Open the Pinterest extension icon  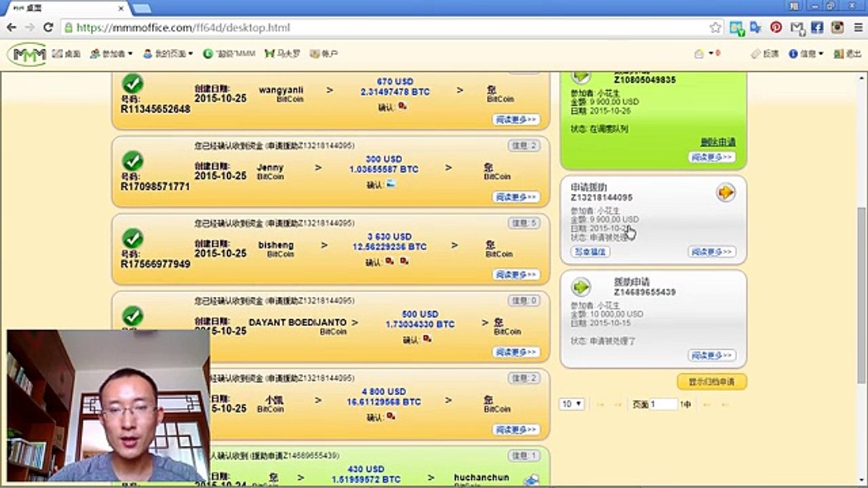pos(776,28)
